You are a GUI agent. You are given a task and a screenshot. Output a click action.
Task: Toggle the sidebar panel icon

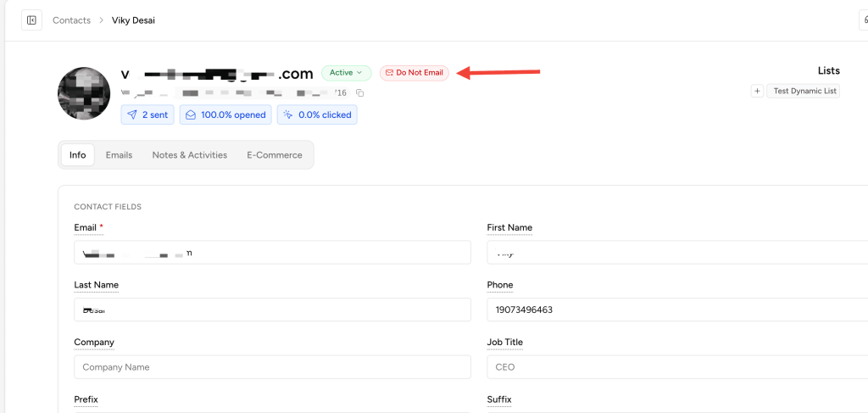[31, 20]
